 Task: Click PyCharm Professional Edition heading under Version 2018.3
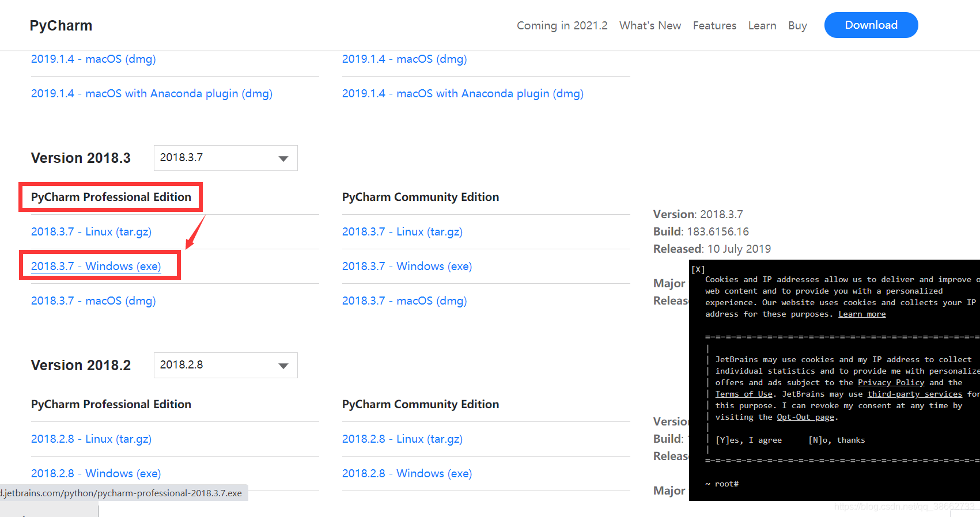click(111, 197)
